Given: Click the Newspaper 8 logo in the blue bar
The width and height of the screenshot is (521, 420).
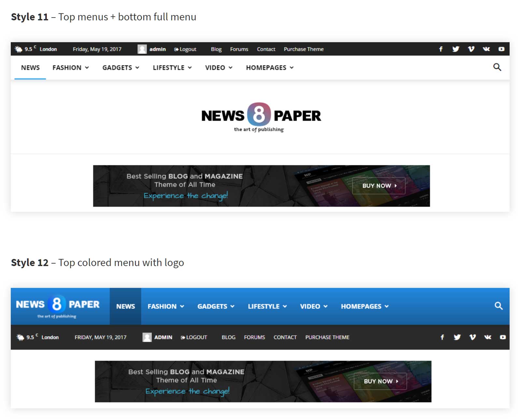Looking at the screenshot, I should pos(58,306).
